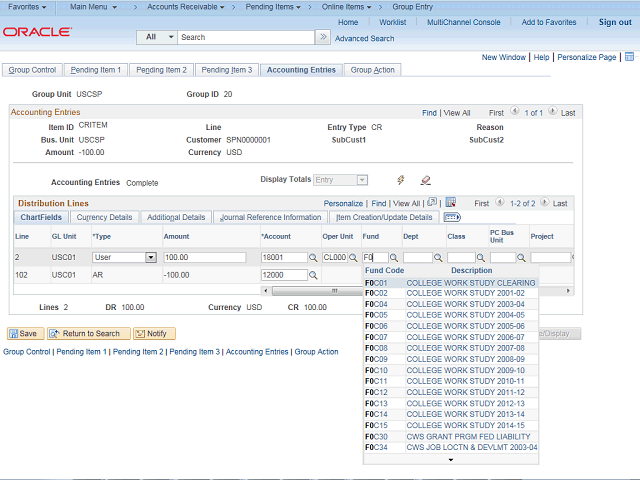Open the Type dropdown showing User

click(x=151, y=258)
